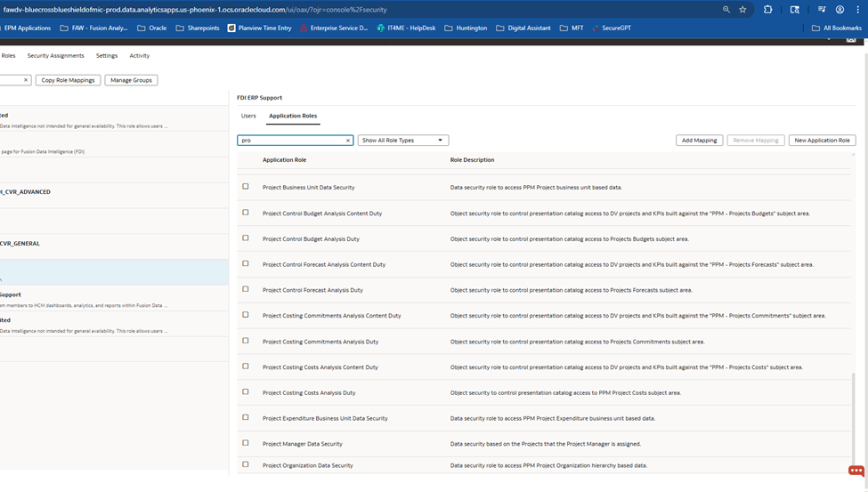Click the Add Mapping button
Screen dimensions: 868x492
pyautogui.click(x=699, y=141)
